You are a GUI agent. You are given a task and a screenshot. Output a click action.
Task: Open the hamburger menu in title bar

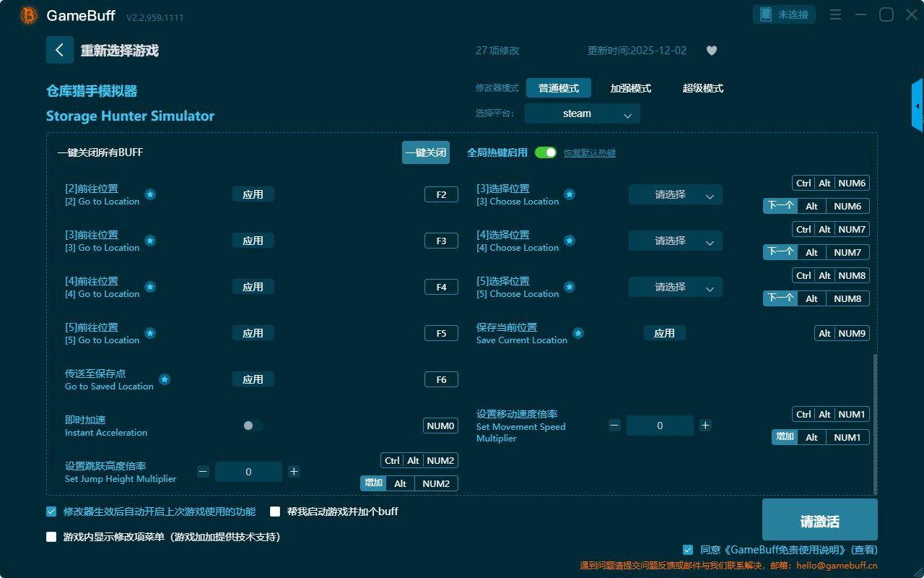click(x=835, y=15)
